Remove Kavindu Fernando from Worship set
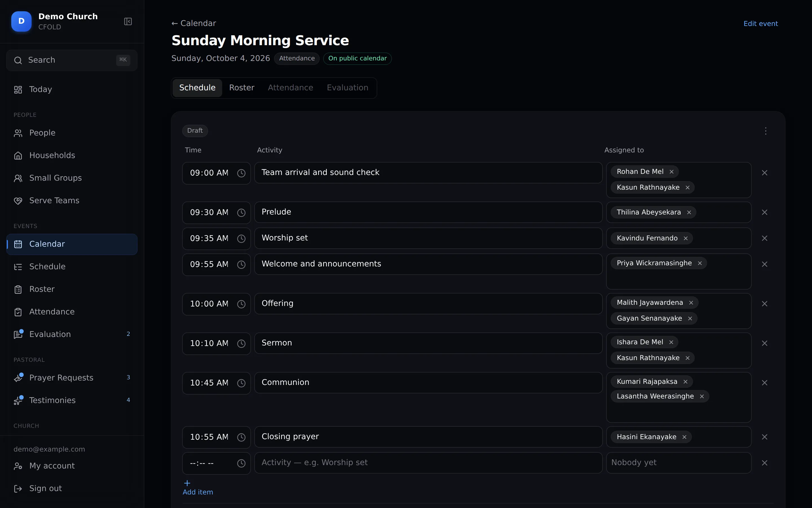The height and width of the screenshot is (508, 812). tap(685, 238)
